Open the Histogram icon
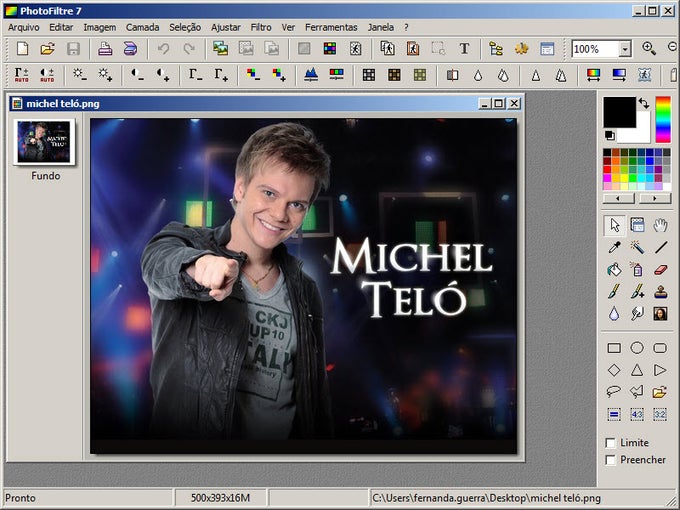This screenshot has height=510, width=680. [x=311, y=75]
